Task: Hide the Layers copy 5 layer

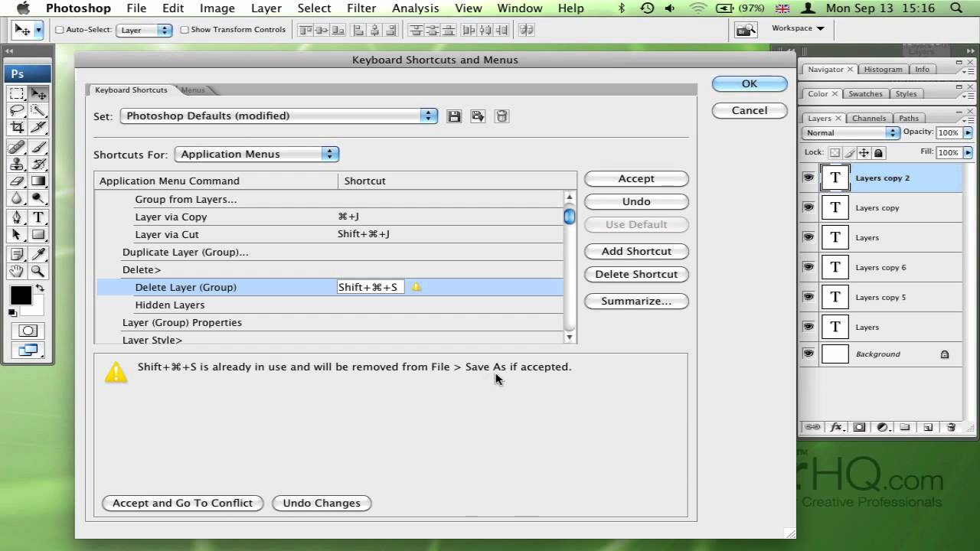Action: point(808,297)
